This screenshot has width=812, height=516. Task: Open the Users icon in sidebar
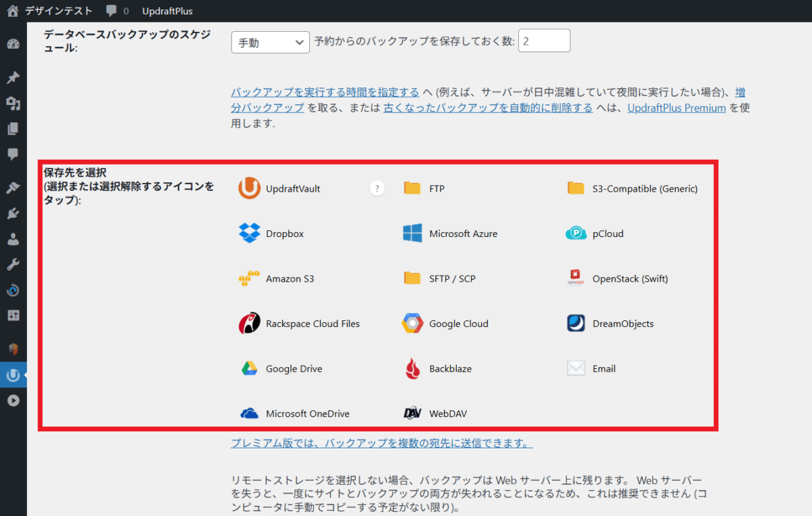[x=13, y=239]
